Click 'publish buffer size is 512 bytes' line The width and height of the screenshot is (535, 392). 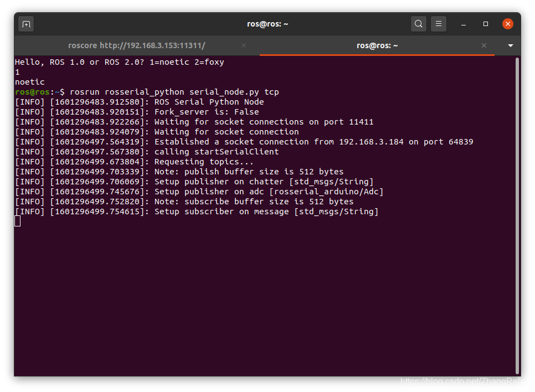point(179,172)
